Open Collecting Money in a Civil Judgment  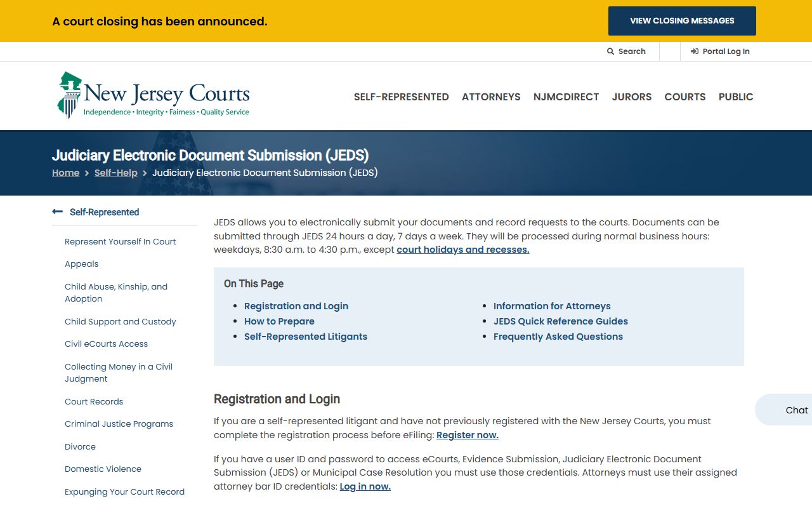pos(119,373)
